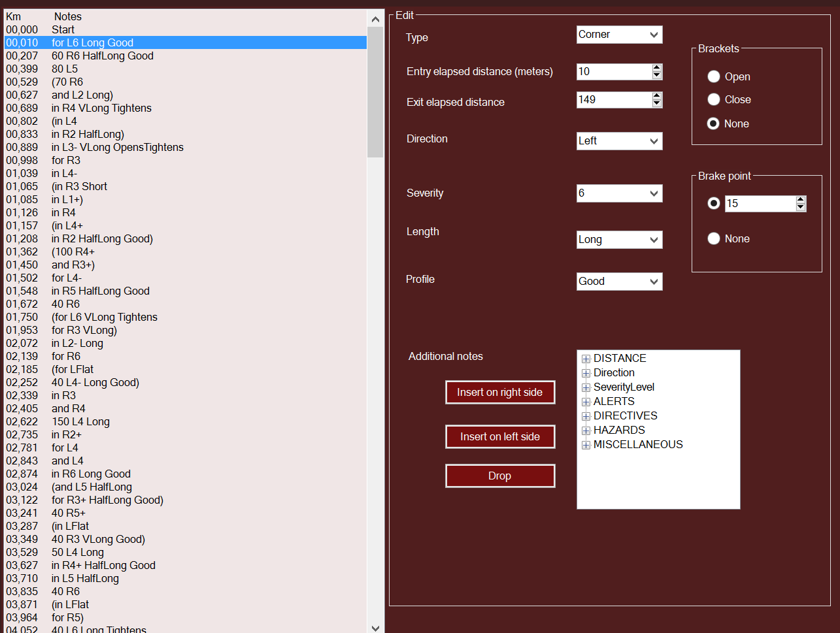Select the '40 R3 VLong Good)' row

coord(186,539)
